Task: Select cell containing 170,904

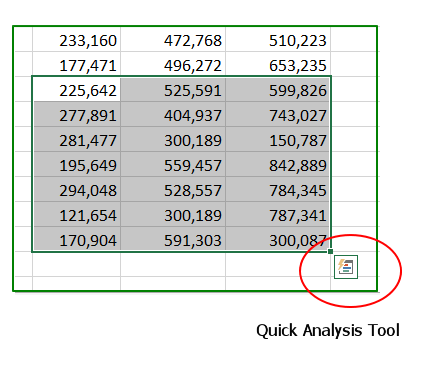Action: (x=76, y=239)
